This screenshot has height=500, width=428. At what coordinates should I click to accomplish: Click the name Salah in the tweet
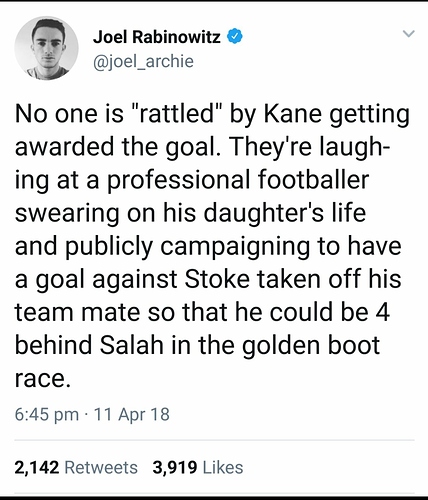132,345
